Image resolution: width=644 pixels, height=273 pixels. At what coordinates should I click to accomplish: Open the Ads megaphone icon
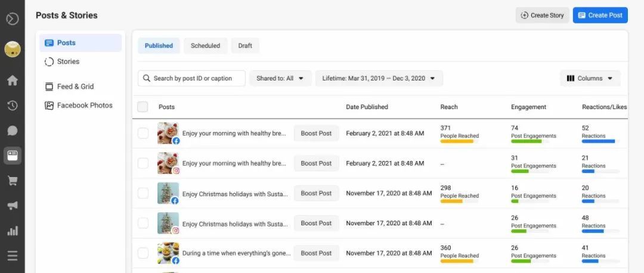(x=13, y=206)
